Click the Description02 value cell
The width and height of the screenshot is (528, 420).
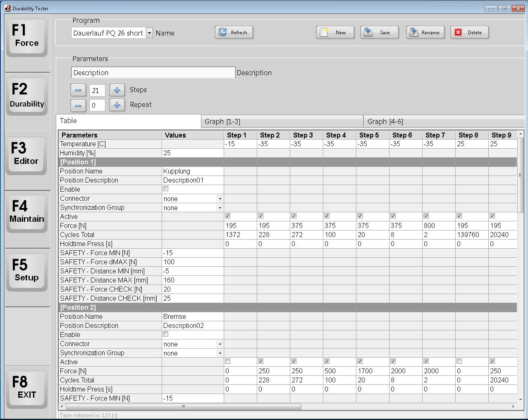pos(193,325)
